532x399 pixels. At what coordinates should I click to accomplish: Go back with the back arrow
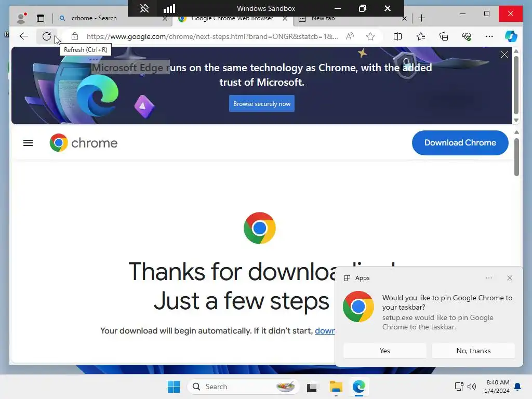click(x=24, y=36)
